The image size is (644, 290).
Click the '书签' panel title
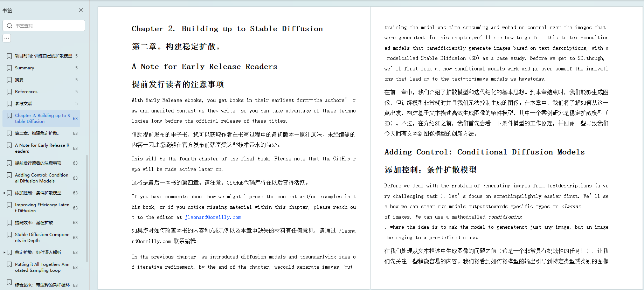[7, 11]
